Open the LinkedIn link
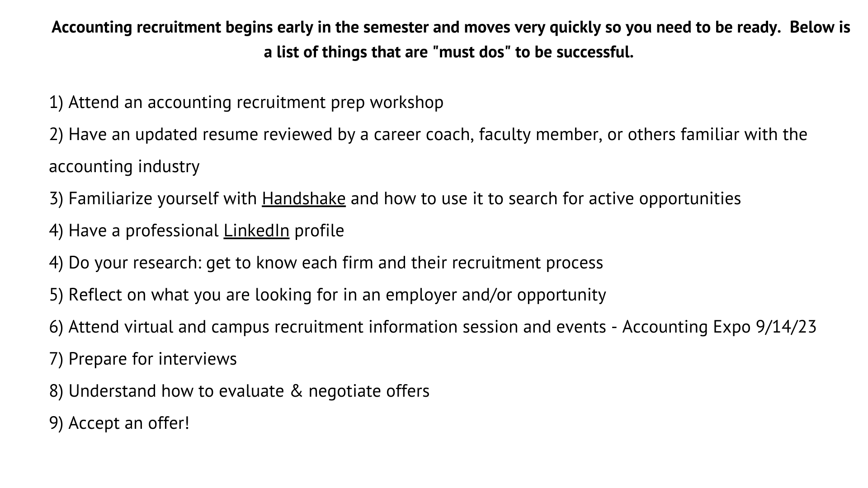This screenshot has width=868, height=488. [256, 231]
